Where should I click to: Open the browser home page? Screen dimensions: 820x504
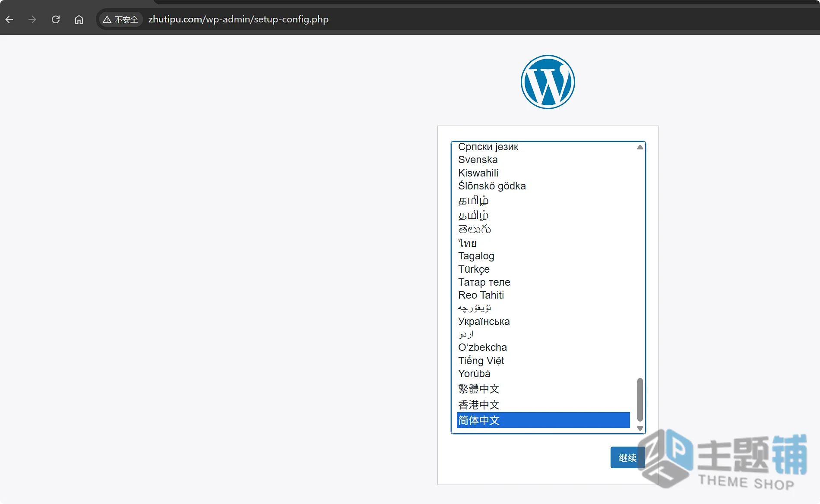(x=79, y=19)
